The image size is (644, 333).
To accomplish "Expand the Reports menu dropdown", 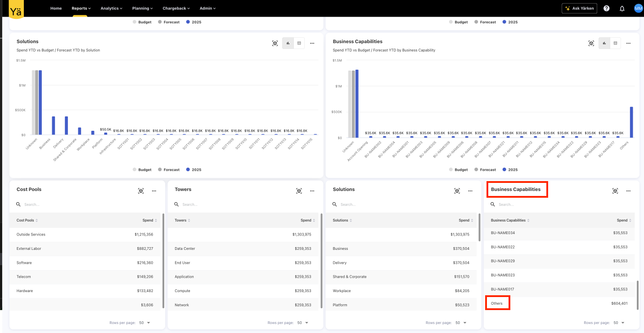I will [81, 9].
